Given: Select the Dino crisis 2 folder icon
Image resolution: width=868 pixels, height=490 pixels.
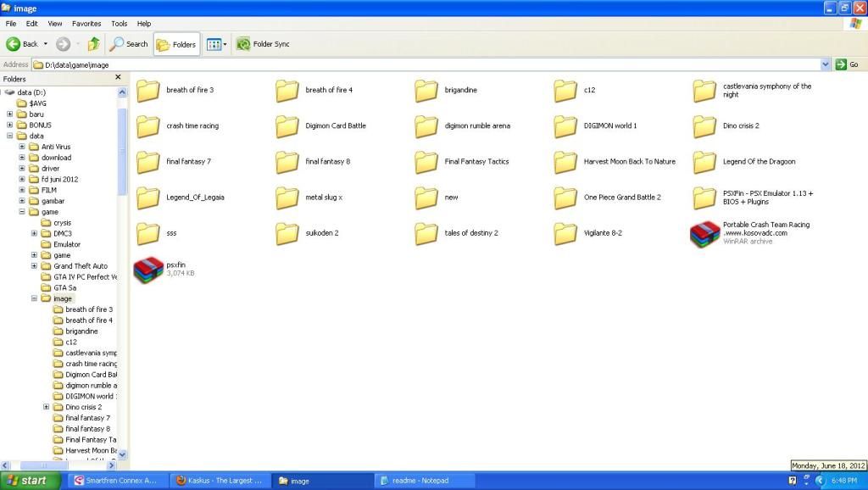Looking at the screenshot, I should [704, 126].
